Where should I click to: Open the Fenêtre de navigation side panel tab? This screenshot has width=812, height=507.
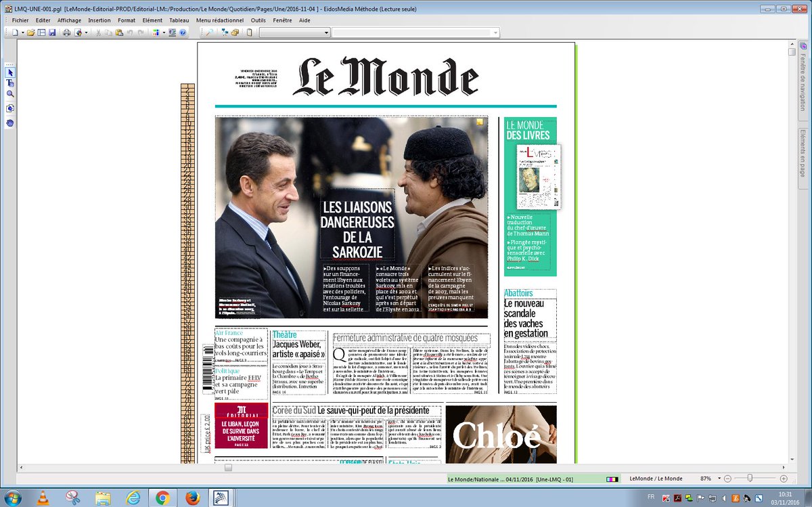pos(803,82)
